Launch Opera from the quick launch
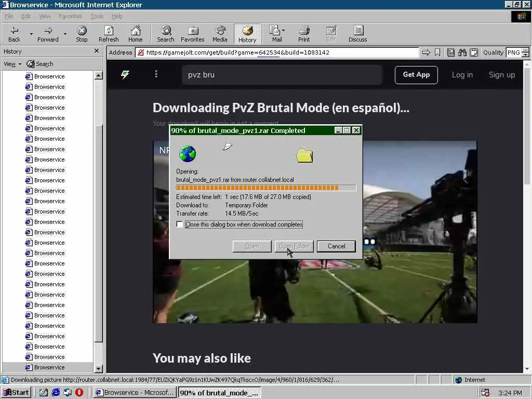Viewport: 532px width, 399px height. [x=79, y=392]
